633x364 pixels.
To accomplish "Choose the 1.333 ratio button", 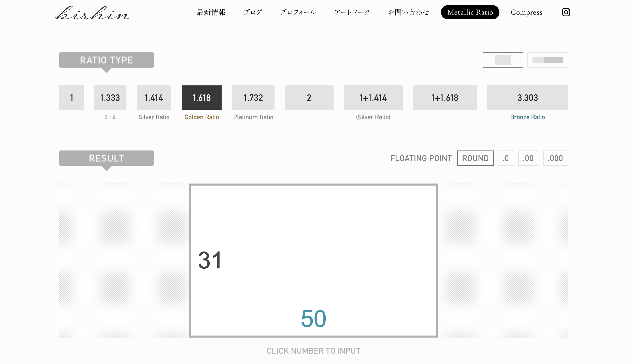I will point(110,98).
